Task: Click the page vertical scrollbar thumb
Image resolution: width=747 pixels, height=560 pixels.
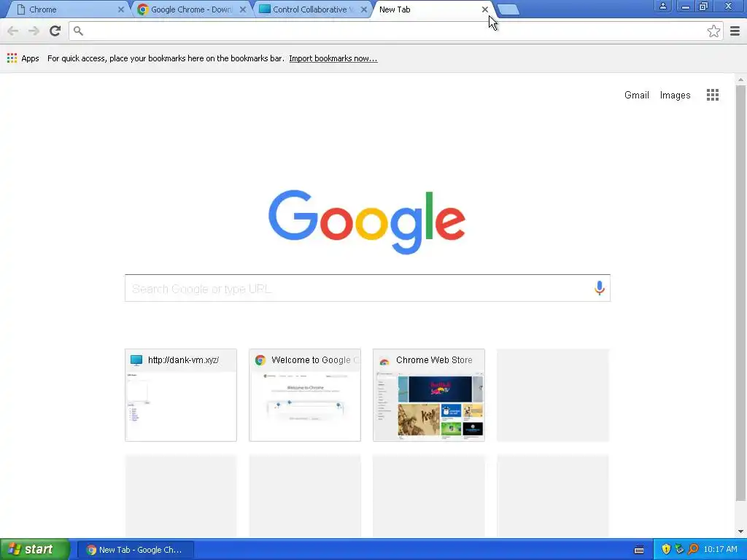Action: 740,293
